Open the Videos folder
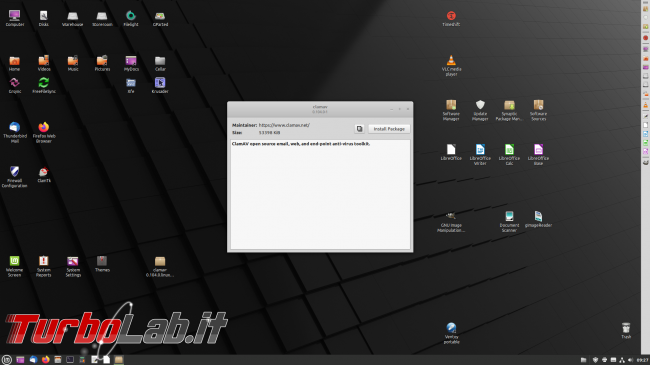Image resolution: width=650 pixels, height=365 pixels. pos(44,63)
